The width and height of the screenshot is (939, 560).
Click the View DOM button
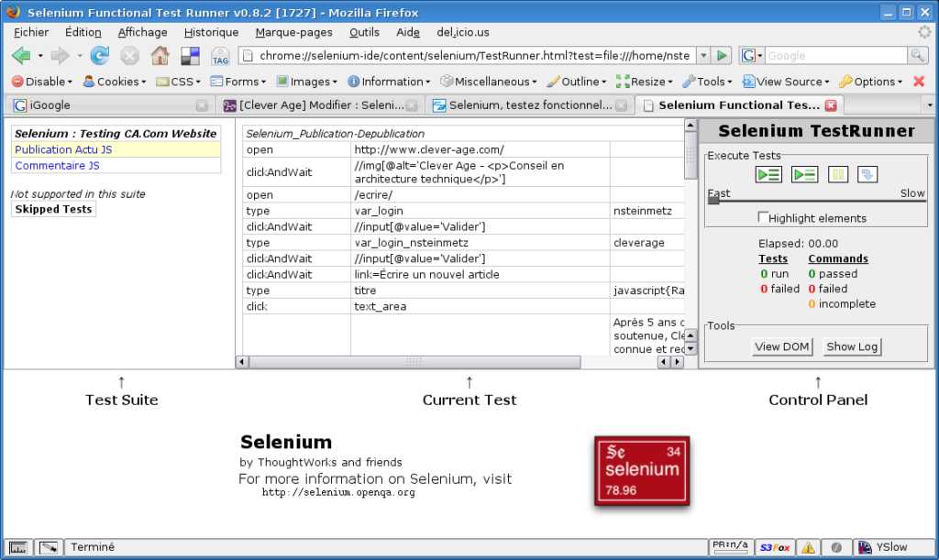tap(781, 346)
